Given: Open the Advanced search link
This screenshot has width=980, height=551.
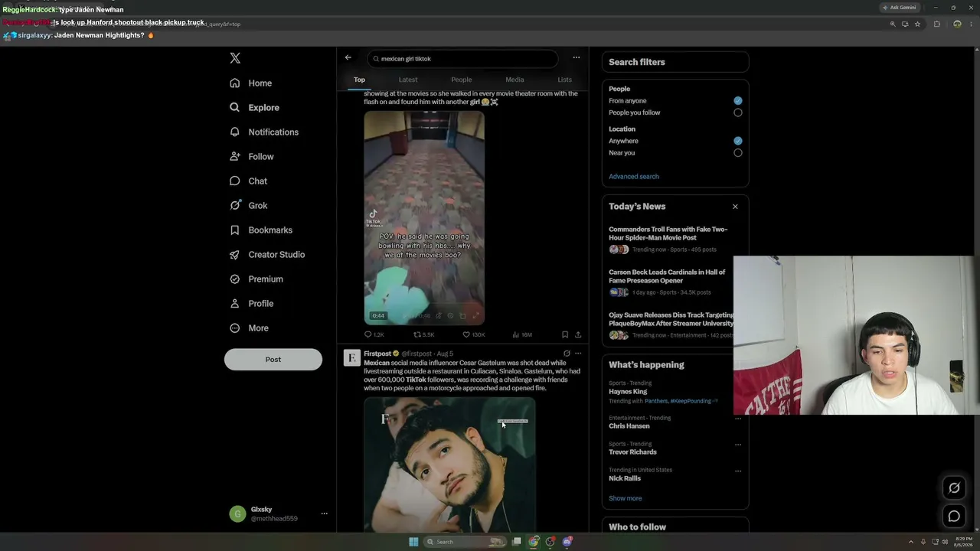Looking at the screenshot, I should pyautogui.click(x=634, y=177).
